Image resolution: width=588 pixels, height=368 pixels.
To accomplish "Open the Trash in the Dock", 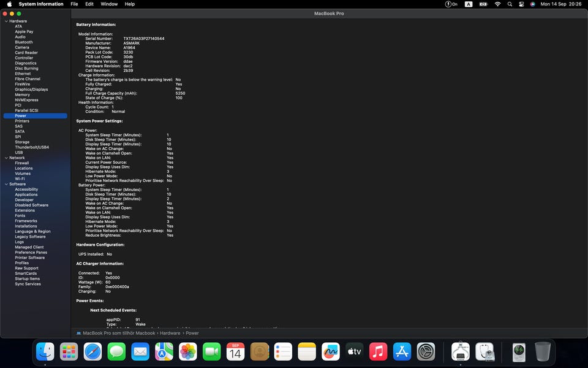I will pos(543,352).
